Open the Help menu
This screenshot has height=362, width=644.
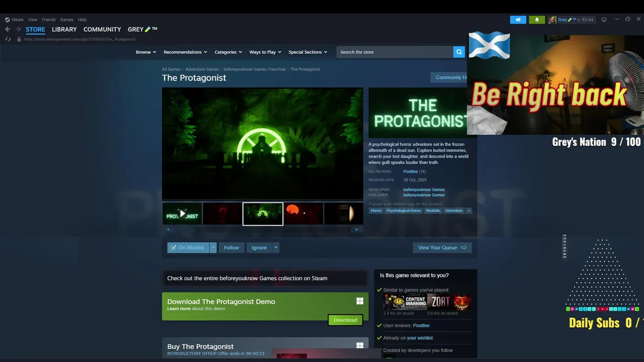click(82, 20)
